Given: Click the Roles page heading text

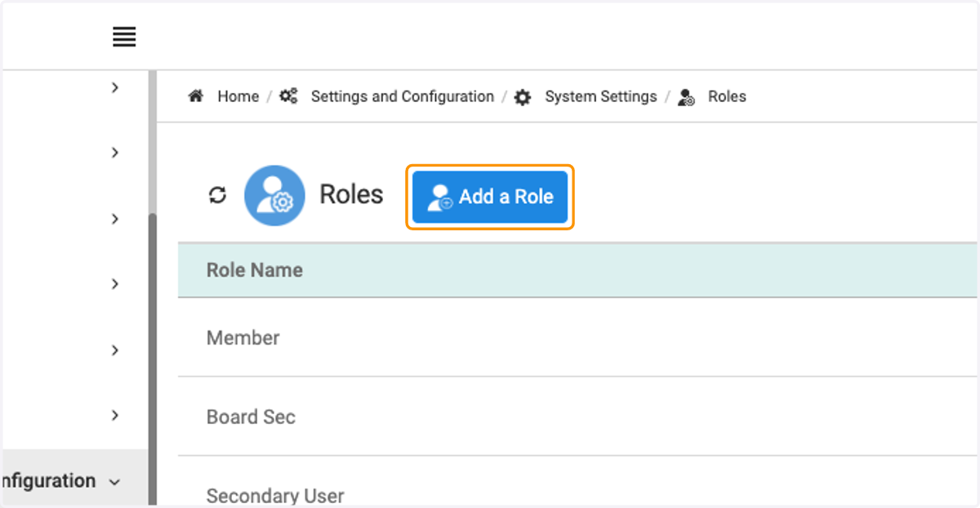Looking at the screenshot, I should pos(351,194).
